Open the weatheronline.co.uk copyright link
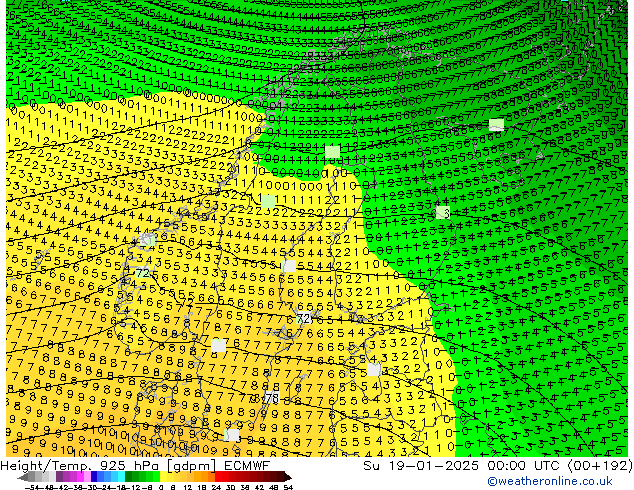This screenshot has height=490, width=634. pyautogui.click(x=550, y=481)
